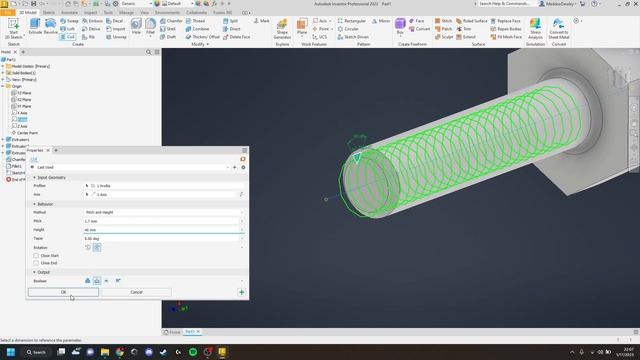
Task: Select the Hole tool
Action: tap(136, 27)
